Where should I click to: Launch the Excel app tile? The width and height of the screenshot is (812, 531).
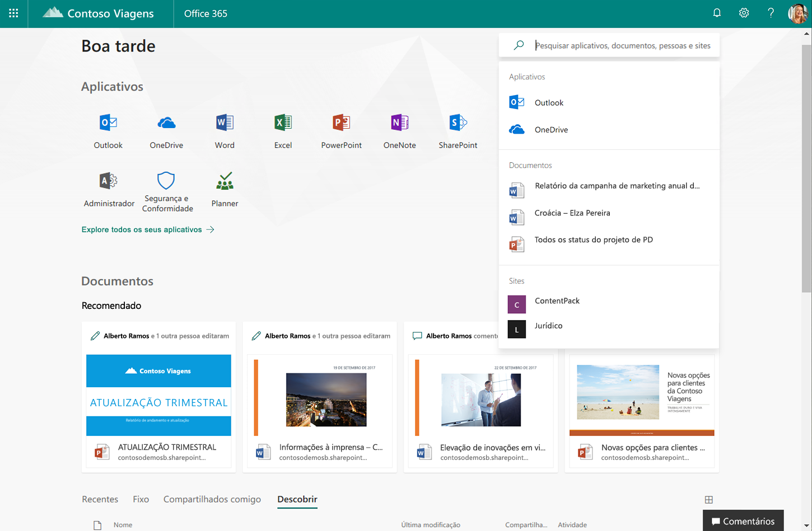pyautogui.click(x=283, y=131)
